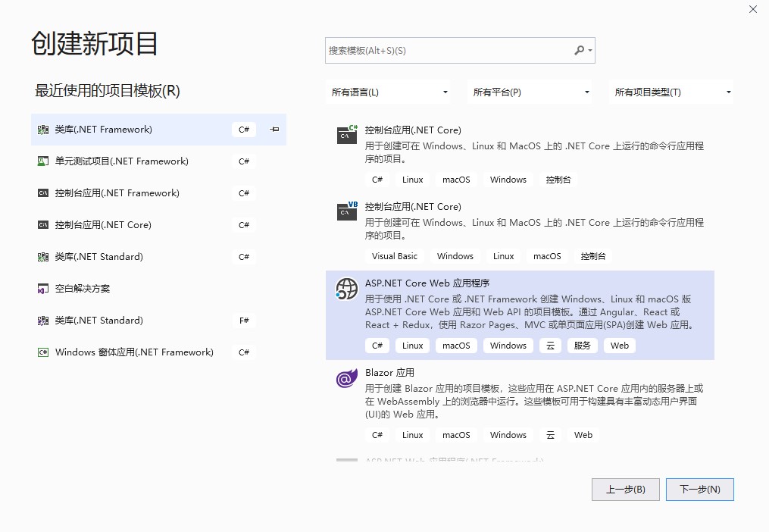Click the 云 tag under Blazor 应用
The height and width of the screenshot is (532, 769).
pos(550,435)
